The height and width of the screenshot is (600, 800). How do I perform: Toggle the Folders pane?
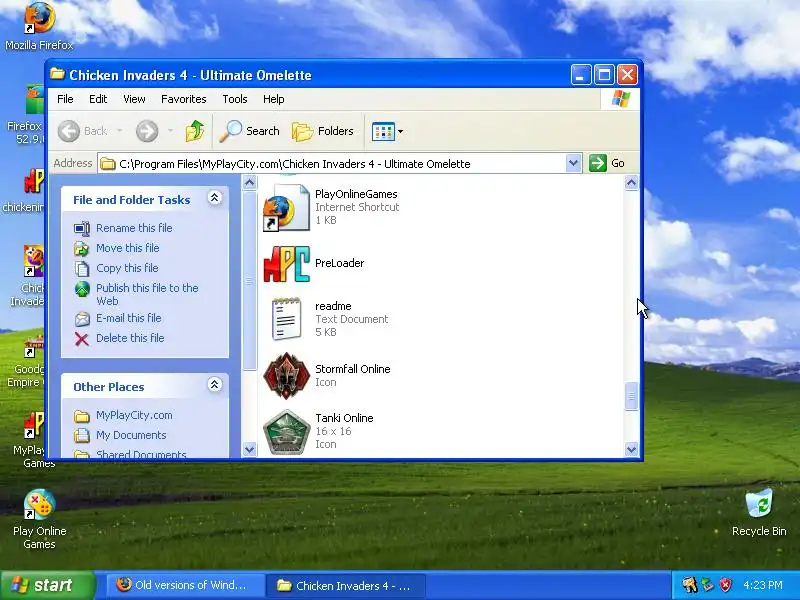[323, 131]
